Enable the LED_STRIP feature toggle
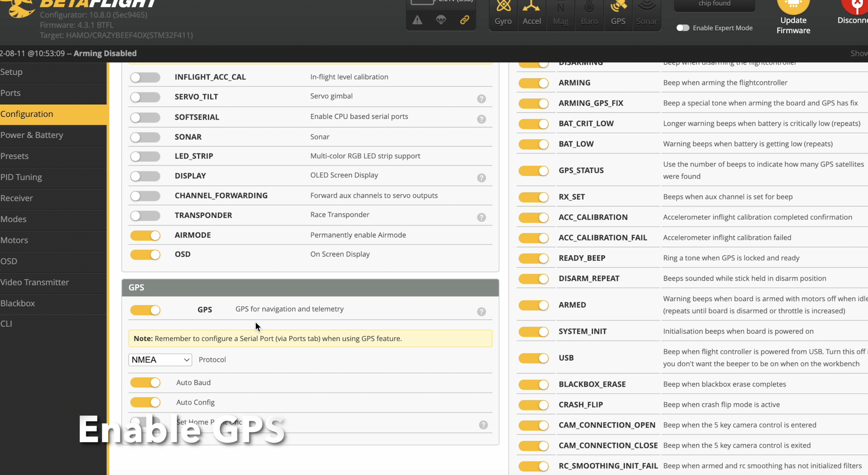 [x=145, y=156]
